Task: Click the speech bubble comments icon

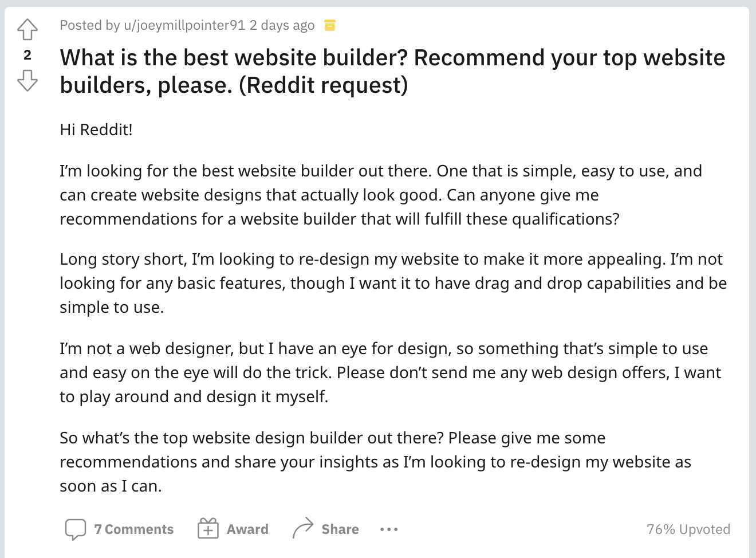Action: point(76,529)
